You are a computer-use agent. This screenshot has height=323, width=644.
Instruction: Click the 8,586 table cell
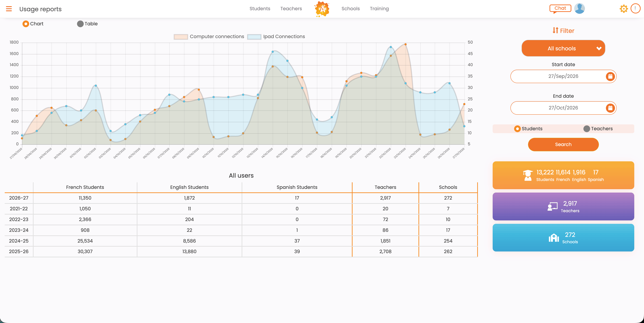[189, 241]
